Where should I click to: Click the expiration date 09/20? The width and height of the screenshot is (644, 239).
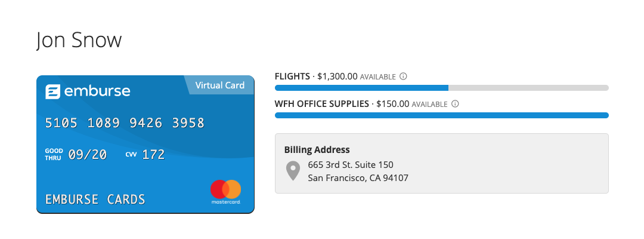click(88, 155)
